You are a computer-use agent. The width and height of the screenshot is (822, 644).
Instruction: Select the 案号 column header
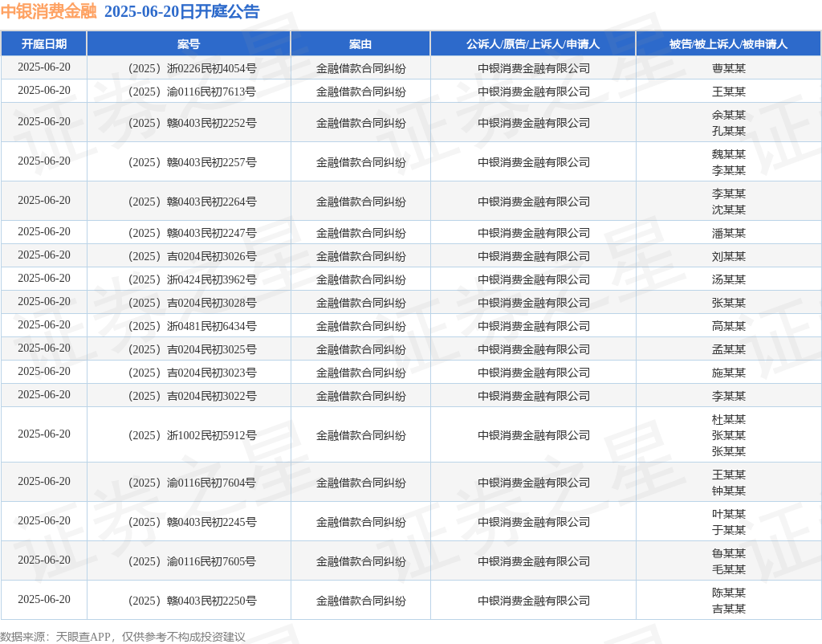tap(189, 44)
